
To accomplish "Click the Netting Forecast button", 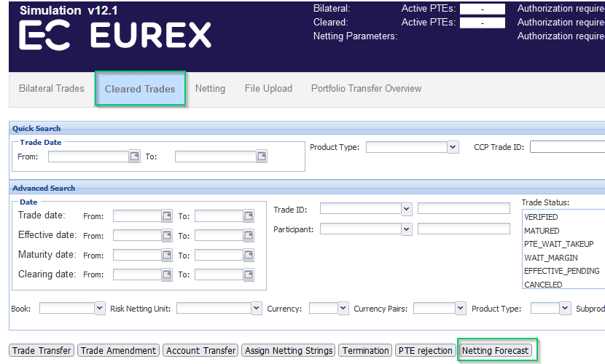I will (x=495, y=350).
